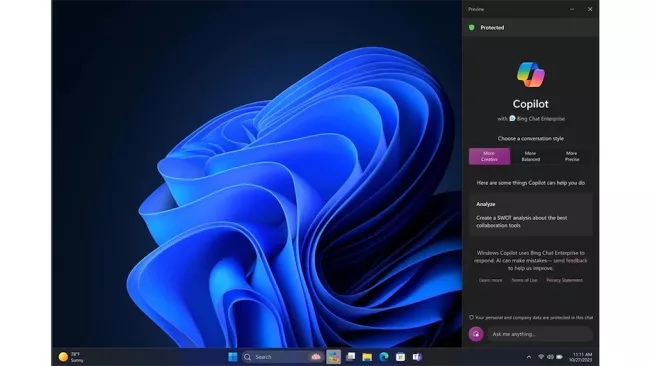Open Microsoft Teams from the taskbar

[x=417, y=357]
